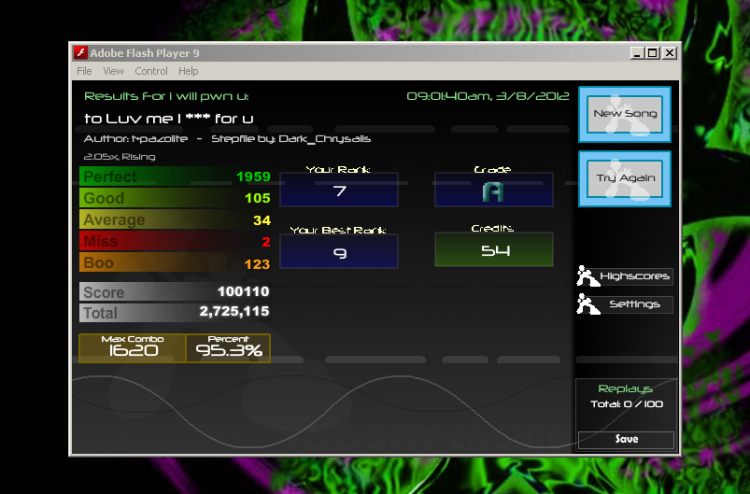Close the Flash Player window
The image size is (750, 494).
(670, 53)
